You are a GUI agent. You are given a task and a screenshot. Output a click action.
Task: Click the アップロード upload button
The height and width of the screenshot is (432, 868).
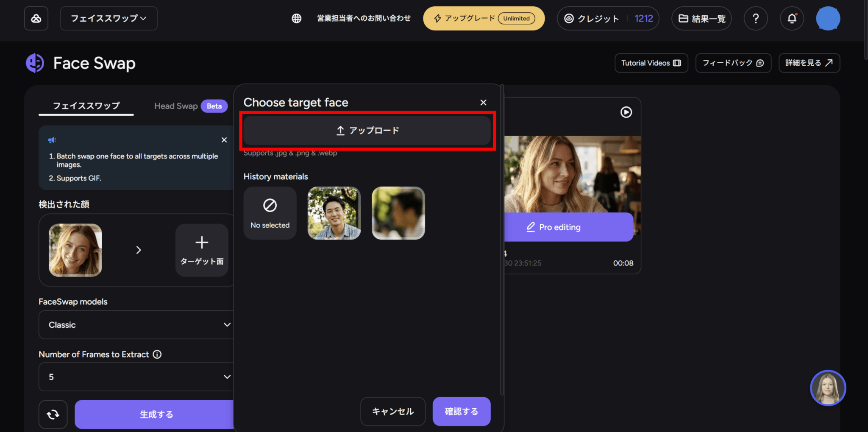point(367,131)
